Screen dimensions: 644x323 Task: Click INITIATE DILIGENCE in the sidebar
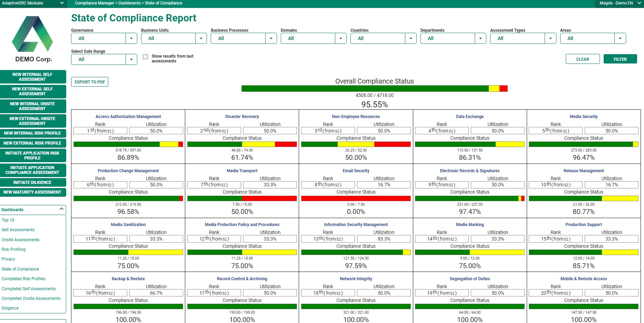click(x=33, y=182)
